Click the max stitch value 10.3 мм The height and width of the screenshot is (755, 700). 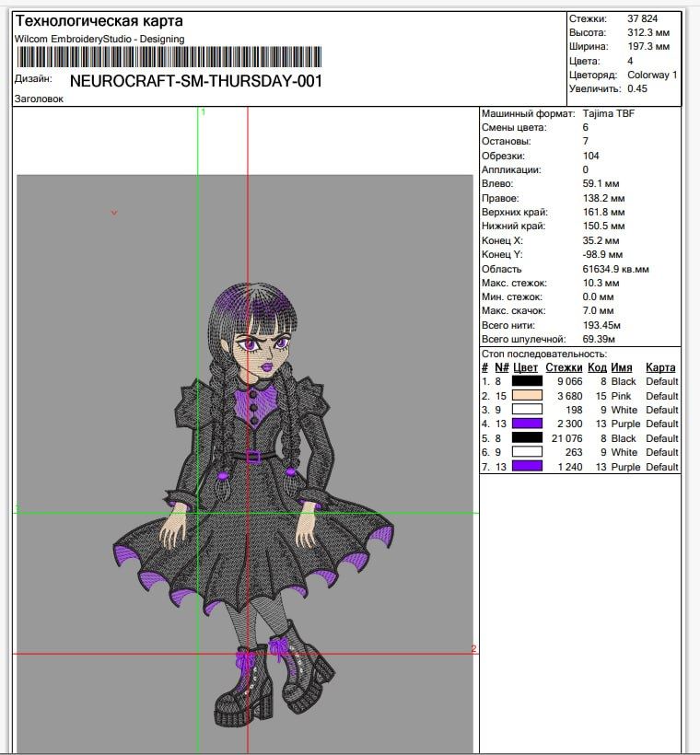pos(601,284)
